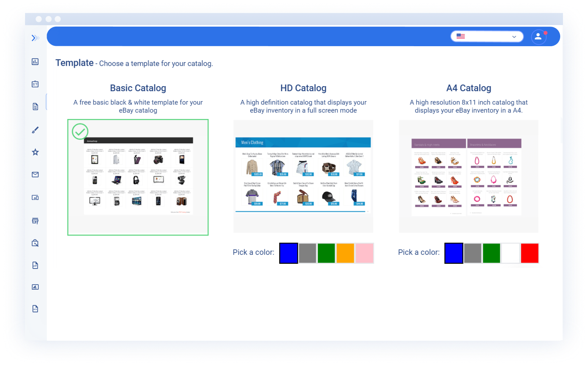Open the PDF file sidebar icon
This screenshot has width=588, height=366.
point(35,265)
